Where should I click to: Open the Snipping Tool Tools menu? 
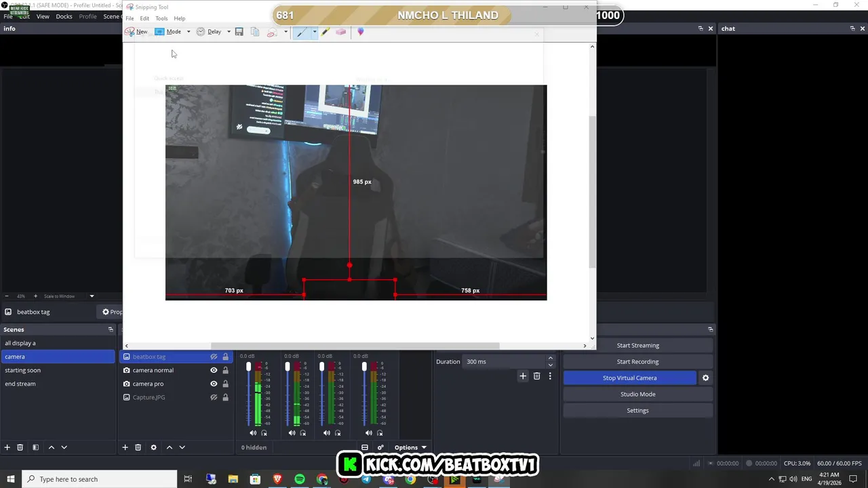click(161, 18)
